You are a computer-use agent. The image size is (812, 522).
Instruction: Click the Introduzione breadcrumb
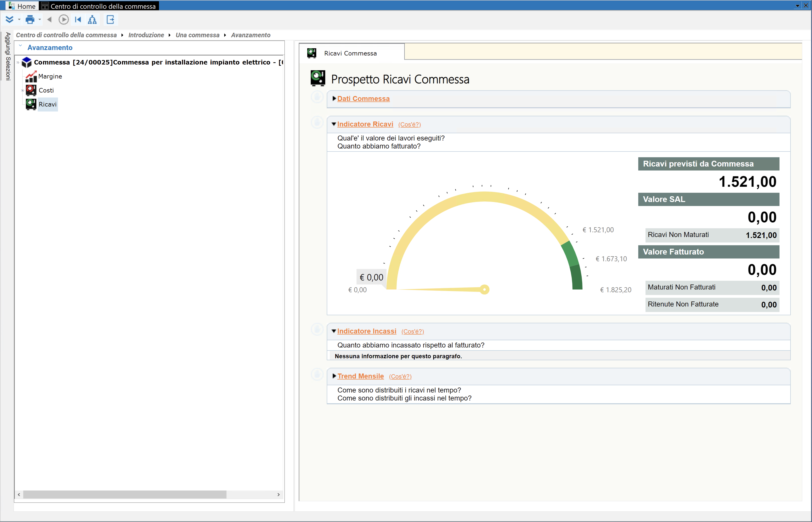[146, 35]
